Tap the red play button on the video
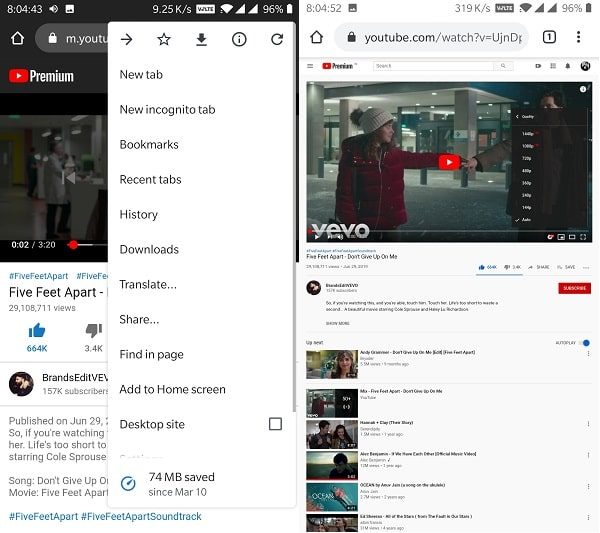This screenshot has height=533, width=600. click(449, 162)
